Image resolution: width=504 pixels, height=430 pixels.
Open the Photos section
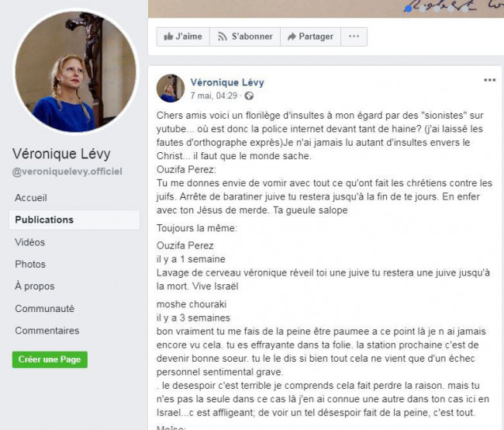point(30,264)
